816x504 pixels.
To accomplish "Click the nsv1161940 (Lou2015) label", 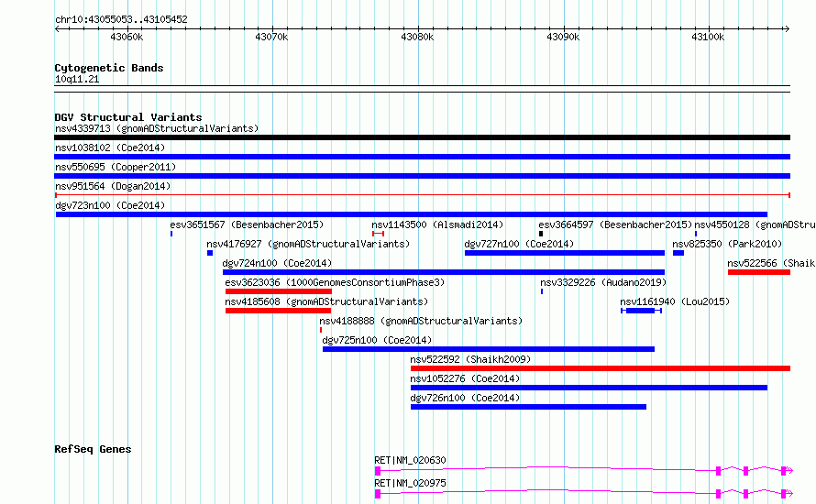I will point(675,301).
